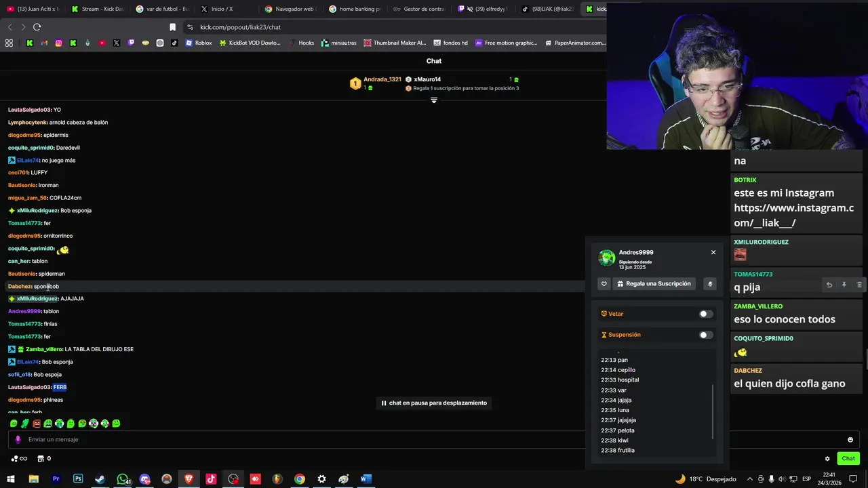Open the Twitch bookmark icon
The width and height of the screenshot is (868, 488).
(131, 43)
